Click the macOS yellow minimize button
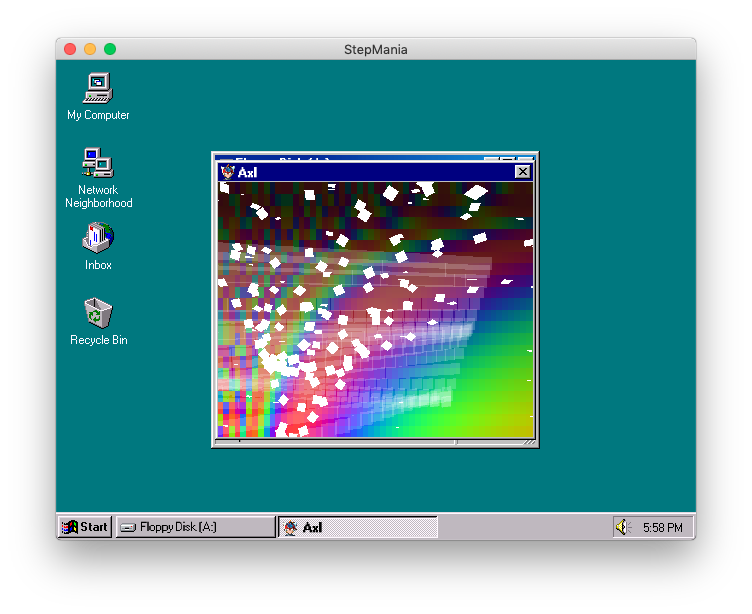Screen dimensions: 752x614 pyautogui.click(x=90, y=49)
